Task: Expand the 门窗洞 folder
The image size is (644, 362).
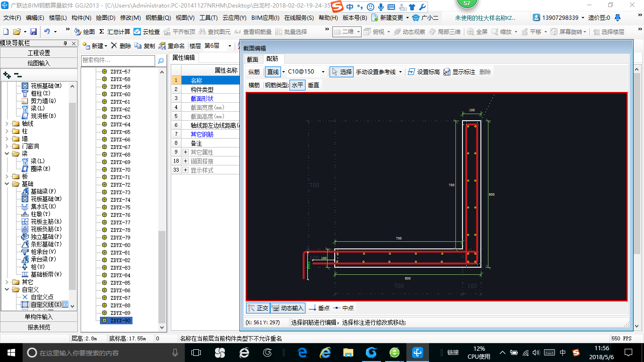Action: [x=7, y=146]
